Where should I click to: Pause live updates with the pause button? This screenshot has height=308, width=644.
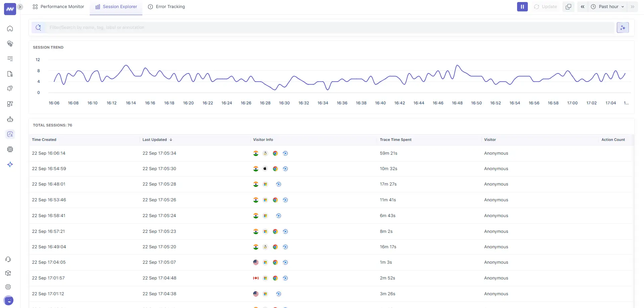click(522, 6)
